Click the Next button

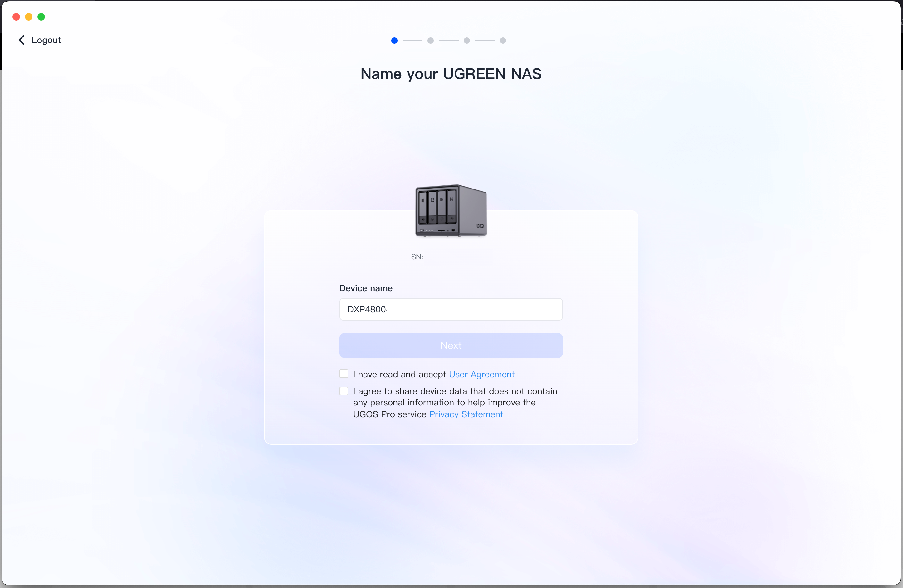coord(451,345)
